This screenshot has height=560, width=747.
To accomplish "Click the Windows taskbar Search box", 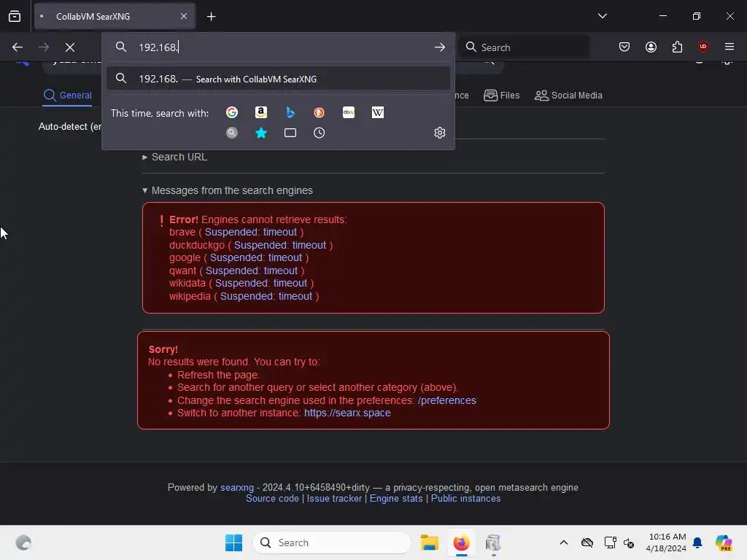I will click(332, 542).
